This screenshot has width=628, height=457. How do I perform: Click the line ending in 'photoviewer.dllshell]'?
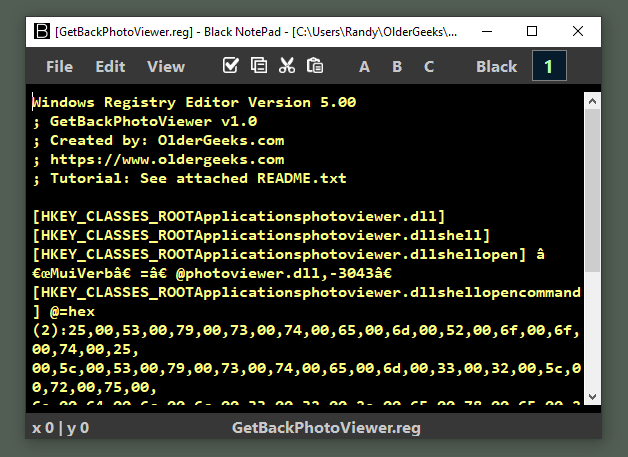(261, 236)
